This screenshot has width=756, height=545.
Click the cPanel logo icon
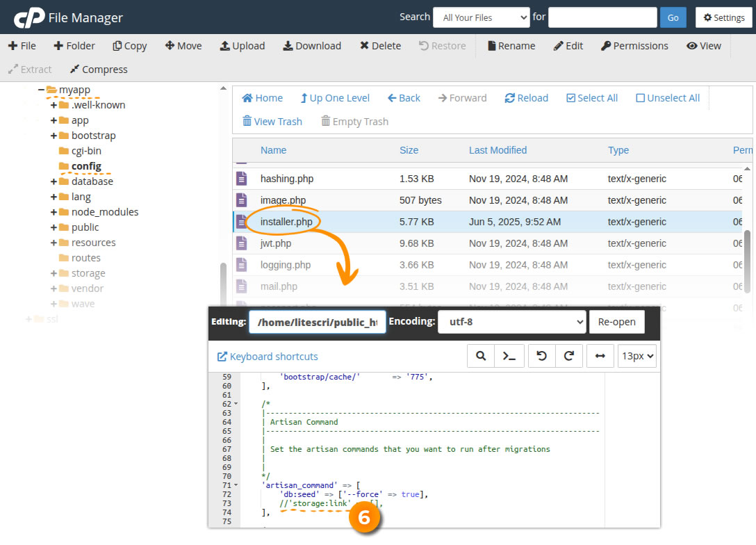pyautogui.click(x=29, y=18)
